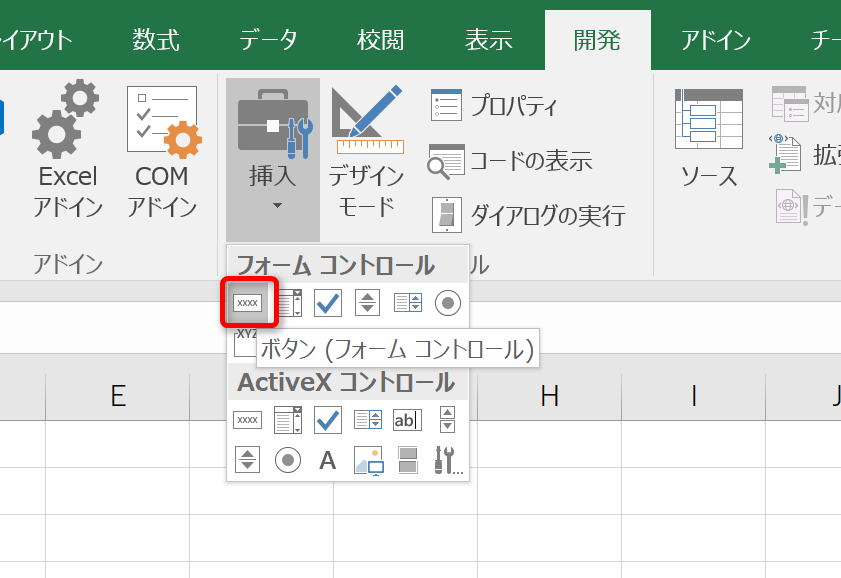
Task: Insert an ActiveX toggle button
Action: 408,460
